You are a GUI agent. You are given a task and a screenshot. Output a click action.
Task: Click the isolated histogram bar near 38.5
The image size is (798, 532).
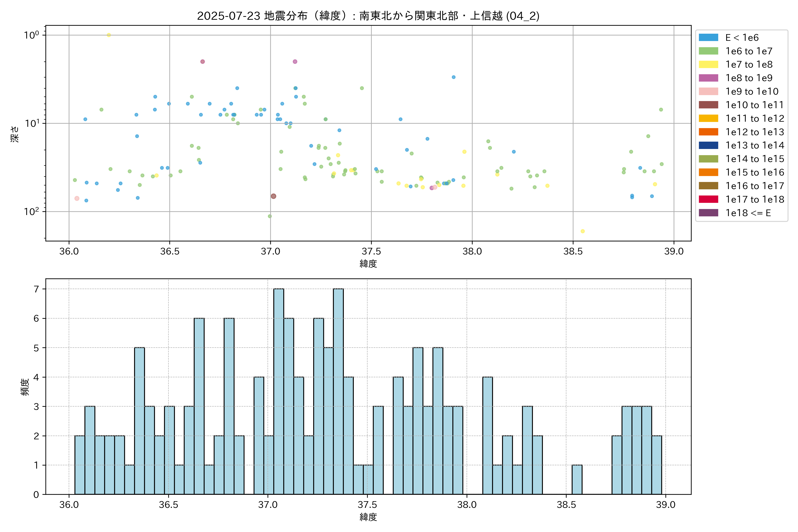(577, 479)
